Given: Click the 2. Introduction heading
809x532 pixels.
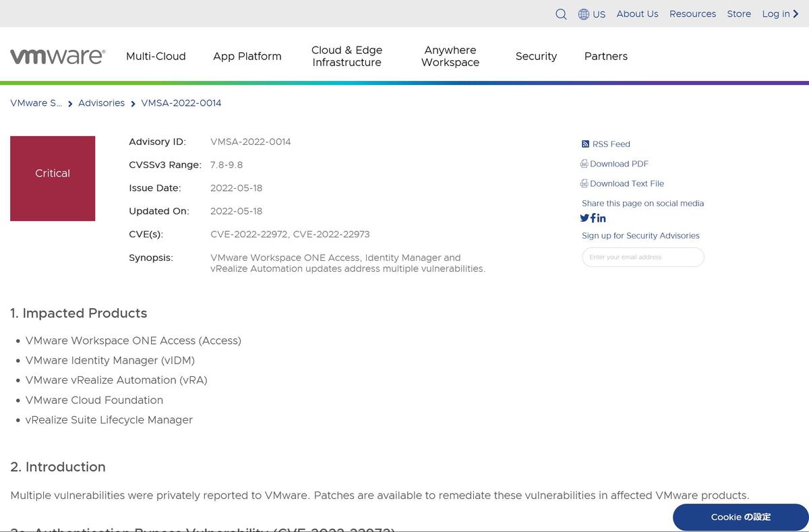Looking at the screenshot, I should tap(58, 467).
